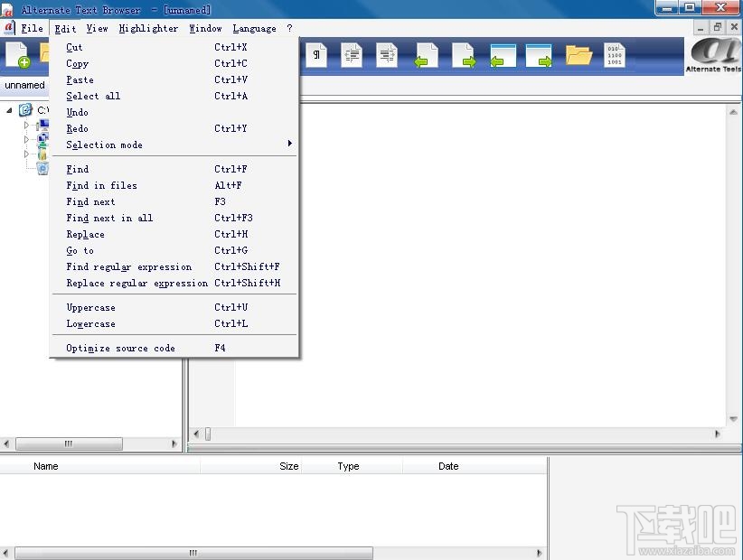The width and height of the screenshot is (743, 560).
Task: Open the File menu
Action: 32,28
